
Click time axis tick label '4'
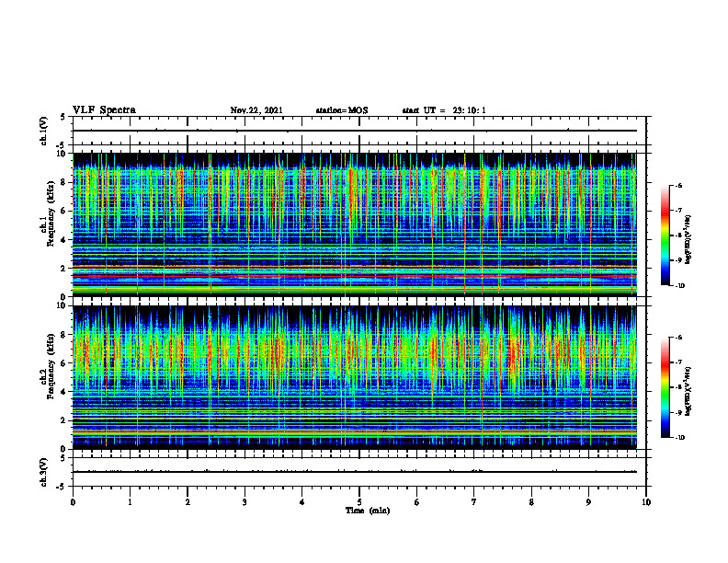pos(302,502)
